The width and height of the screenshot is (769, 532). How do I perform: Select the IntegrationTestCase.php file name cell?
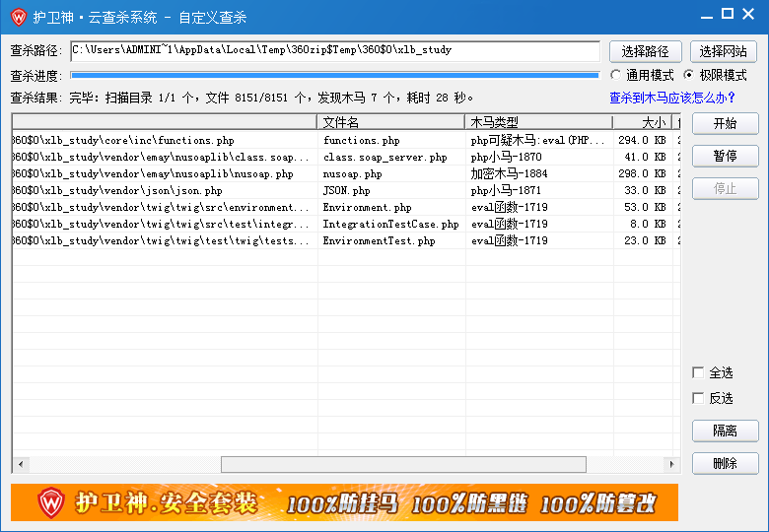coord(391,224)
